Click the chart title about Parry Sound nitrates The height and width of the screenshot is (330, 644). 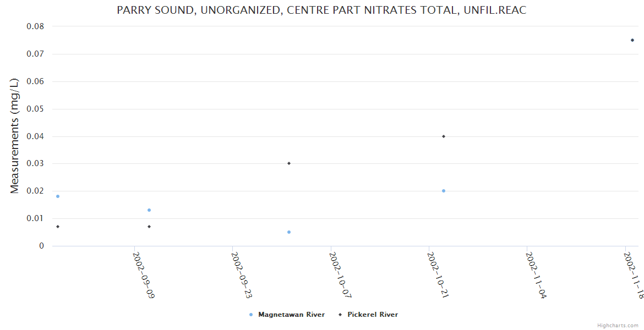(321, 10)
